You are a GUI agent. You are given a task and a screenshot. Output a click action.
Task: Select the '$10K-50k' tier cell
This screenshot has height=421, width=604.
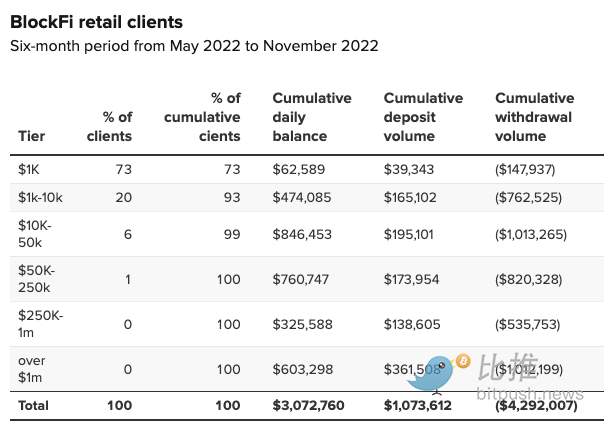[x=35, y=234]
